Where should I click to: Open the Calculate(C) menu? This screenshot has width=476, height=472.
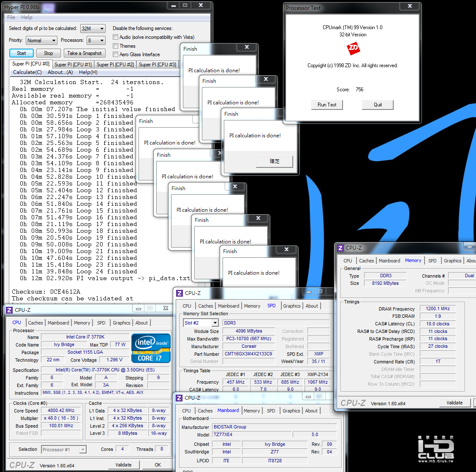click(x=27, y=72)
